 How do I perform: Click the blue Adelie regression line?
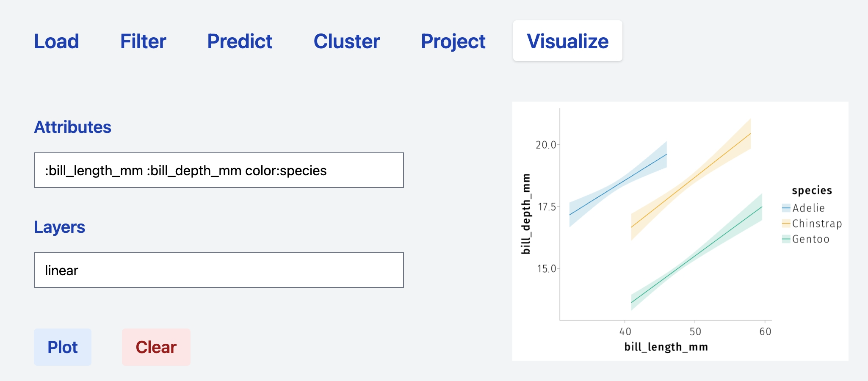click(x=618, y=185)
